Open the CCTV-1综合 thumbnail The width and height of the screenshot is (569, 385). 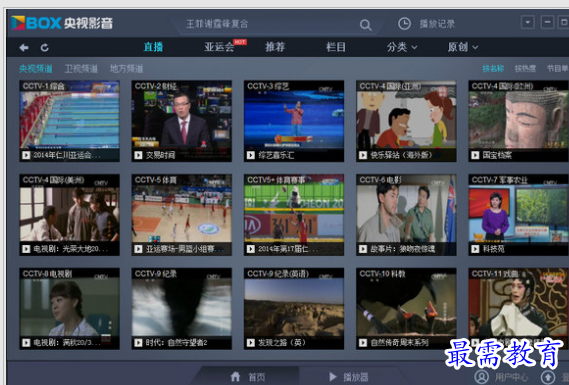click(69, 121)
